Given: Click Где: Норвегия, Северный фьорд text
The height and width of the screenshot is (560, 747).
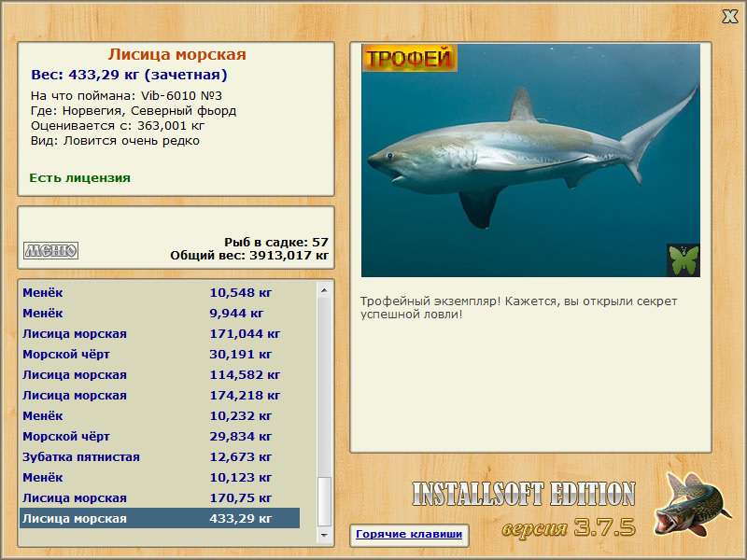Looking at the screenshot, I should tap(134, 111).
